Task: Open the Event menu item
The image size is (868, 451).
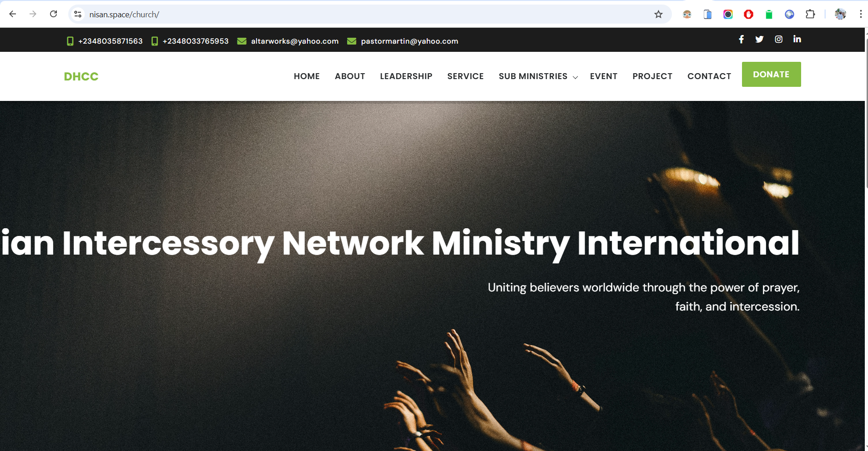Action: (x=603, y=76)
